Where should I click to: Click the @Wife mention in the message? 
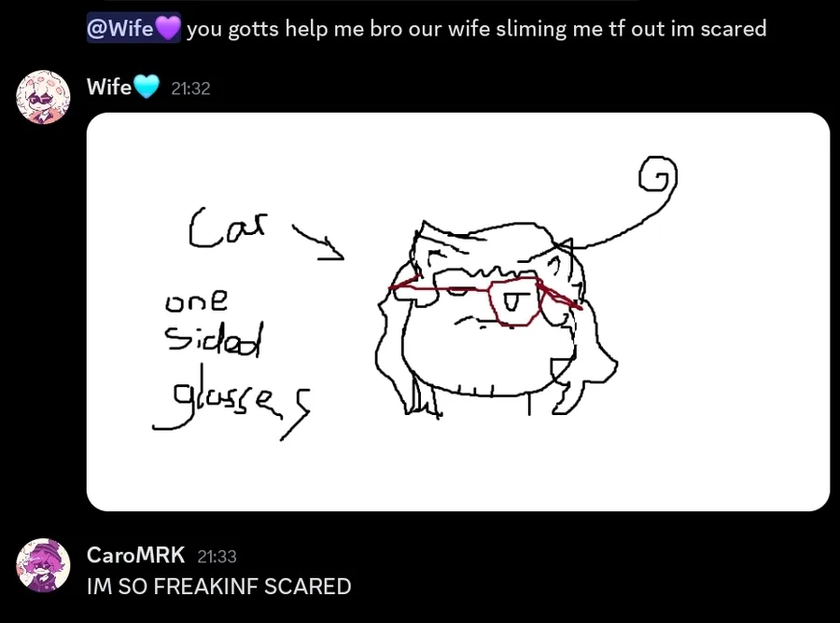[133, 28]
